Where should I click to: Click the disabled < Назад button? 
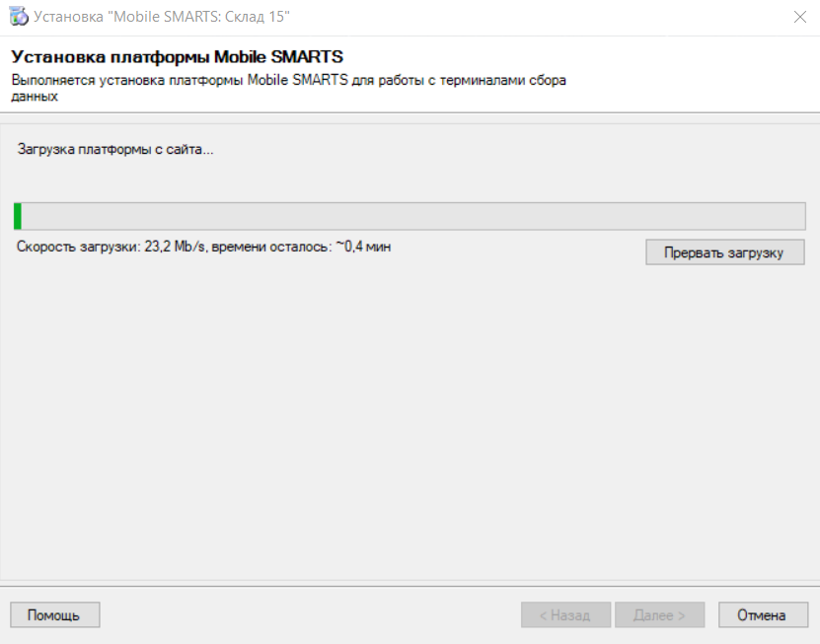click(x=565, y=614)
